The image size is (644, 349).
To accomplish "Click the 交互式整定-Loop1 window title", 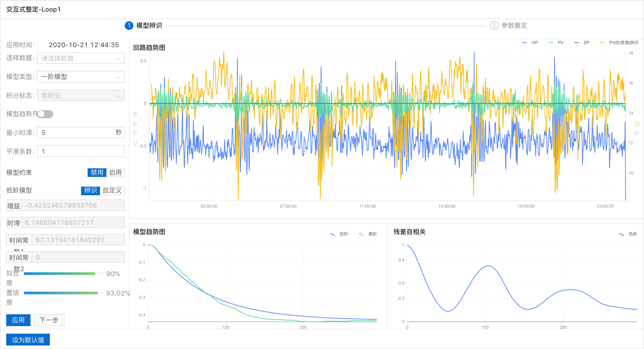I will click(x=33, y=9).
